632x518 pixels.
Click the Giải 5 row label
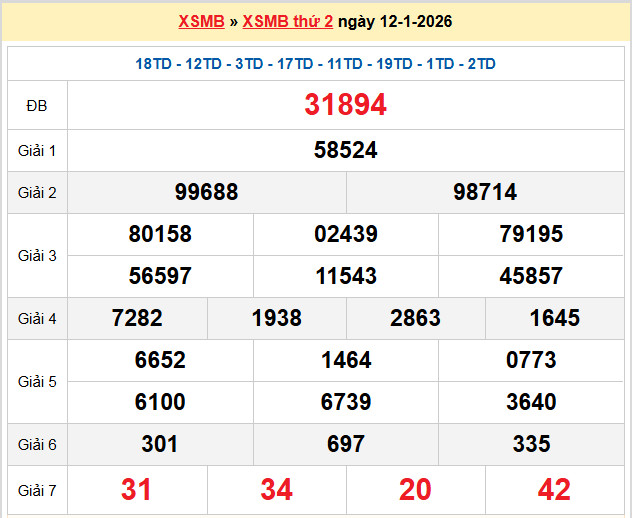point(37,381)
